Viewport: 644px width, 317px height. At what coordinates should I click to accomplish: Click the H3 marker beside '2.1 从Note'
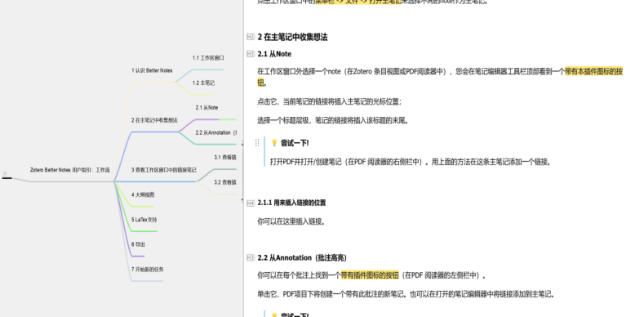pyautogui.click(x=251, y=54)
